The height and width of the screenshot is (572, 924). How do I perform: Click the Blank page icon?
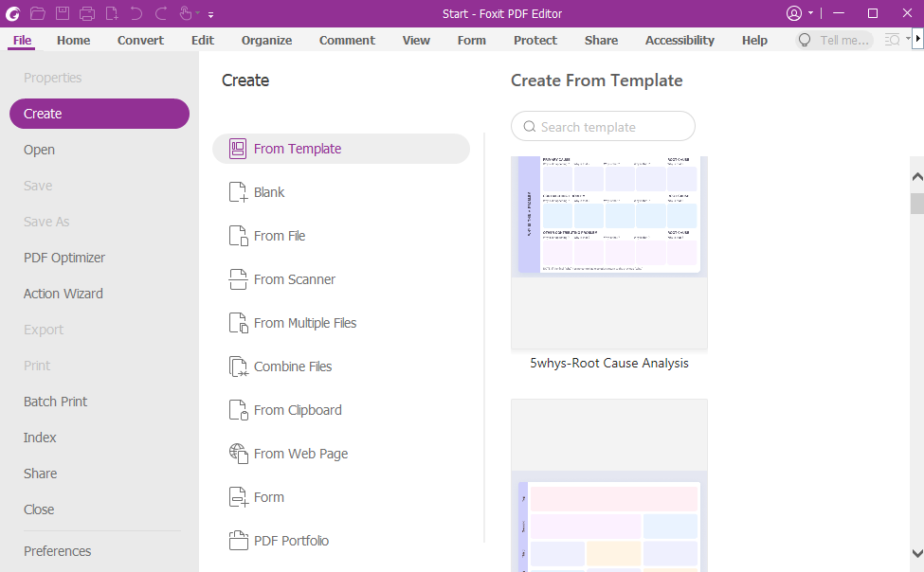(238, 192)
